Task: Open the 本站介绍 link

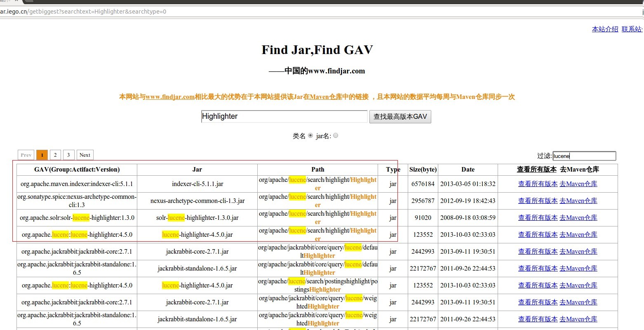Action: tap(604, 29)
